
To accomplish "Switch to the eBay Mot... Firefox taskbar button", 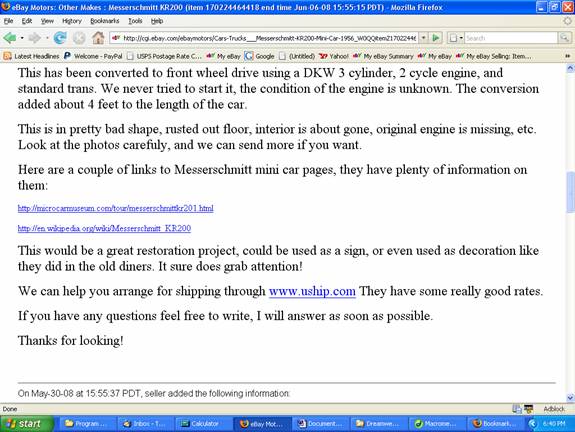I will point(262,424).
